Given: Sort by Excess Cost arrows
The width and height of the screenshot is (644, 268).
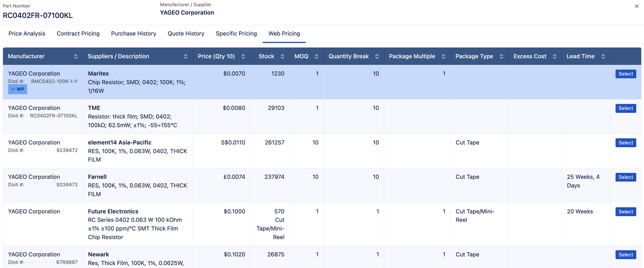Looking at the screenshot, I should pyautogui.click(x=554, y=56).
